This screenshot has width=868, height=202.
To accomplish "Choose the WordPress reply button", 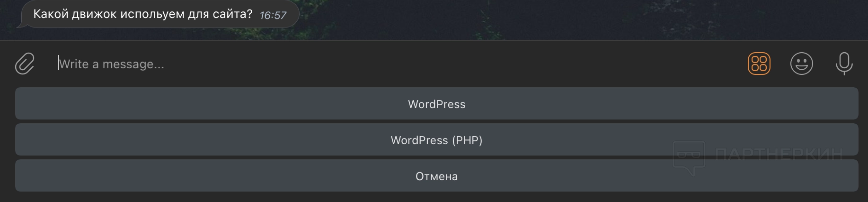I will pyautogui.click(x=436, y=104).
